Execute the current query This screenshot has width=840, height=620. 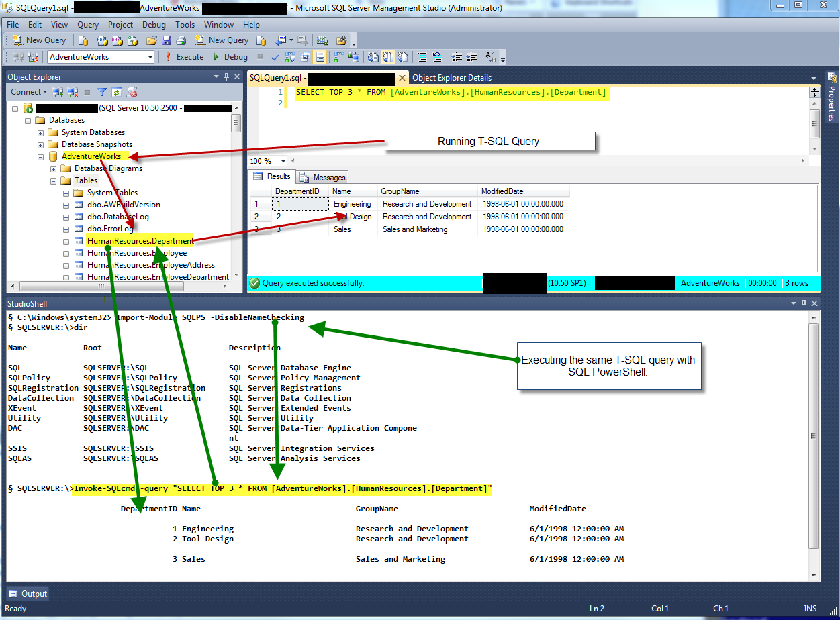click(184, 57)
